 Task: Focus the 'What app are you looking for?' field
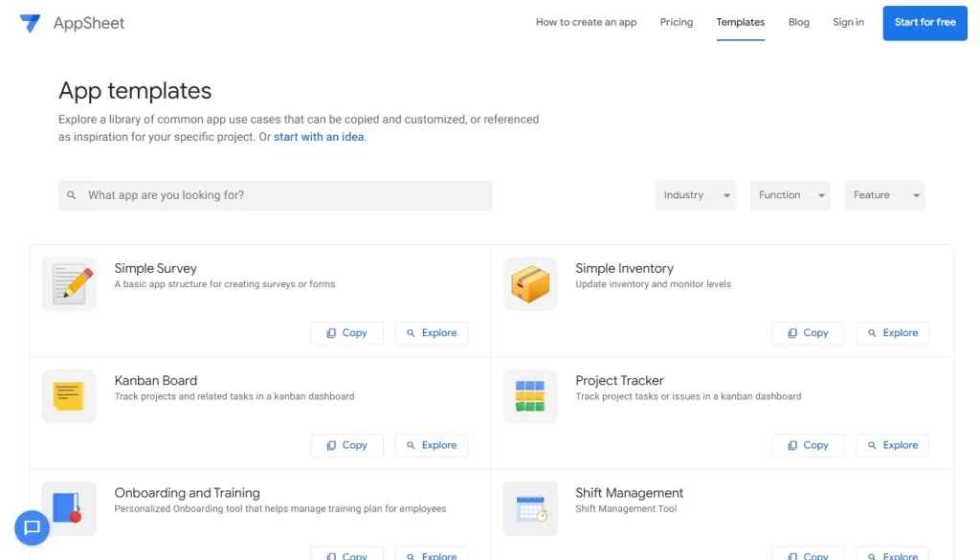(275, 195)
